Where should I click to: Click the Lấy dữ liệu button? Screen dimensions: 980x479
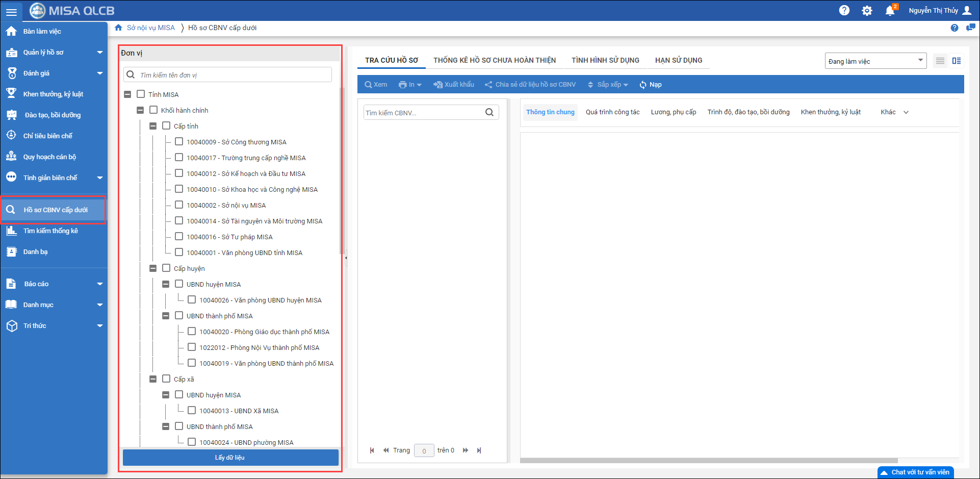point(230,458)
